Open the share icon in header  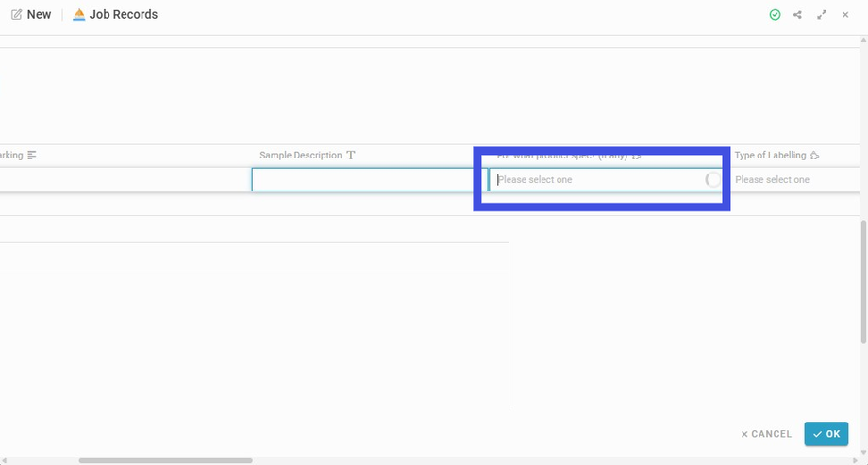tap(797, 15)
